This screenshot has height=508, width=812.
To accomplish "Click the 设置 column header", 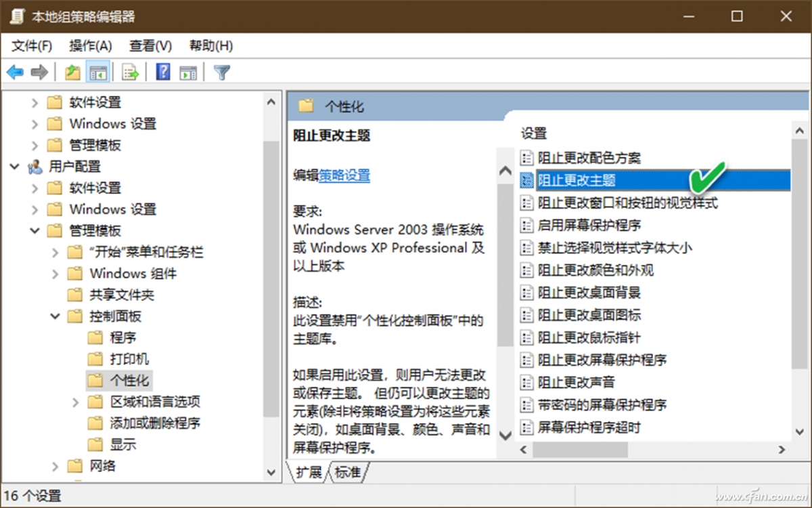I will point(534,133).
